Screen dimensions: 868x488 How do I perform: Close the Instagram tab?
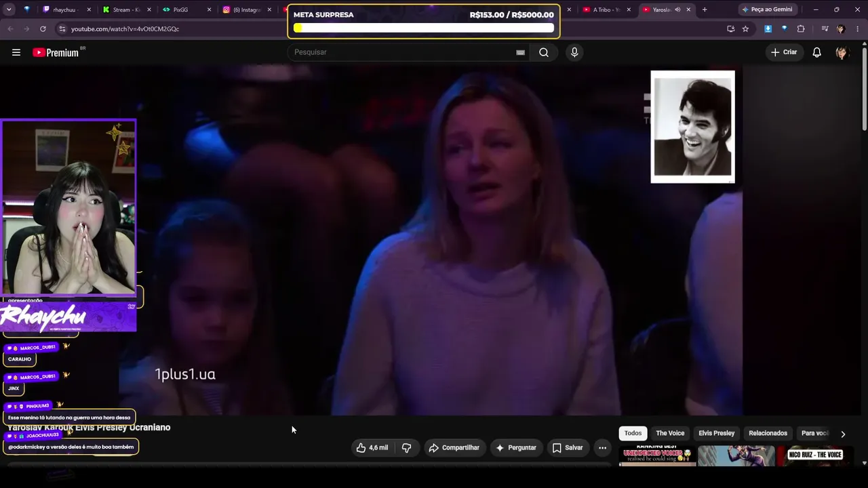(269, 9)
